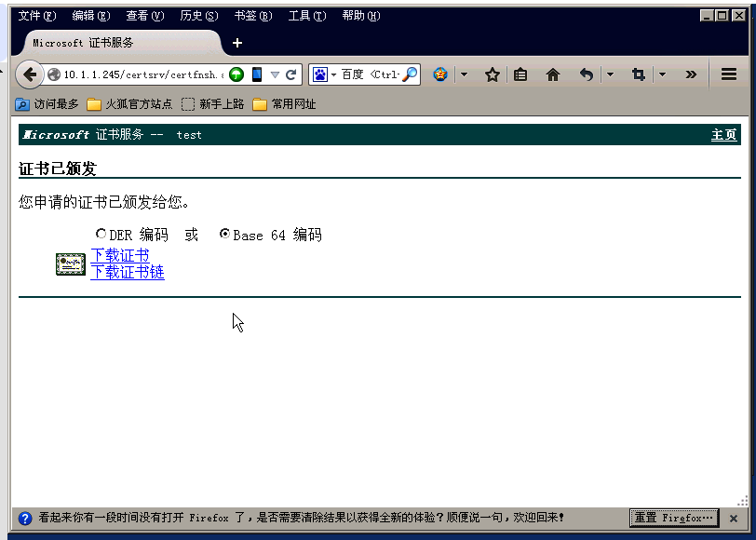Select the DER 编码 radio button
This screenshot has width=756, height=540.
coord(101,234)
